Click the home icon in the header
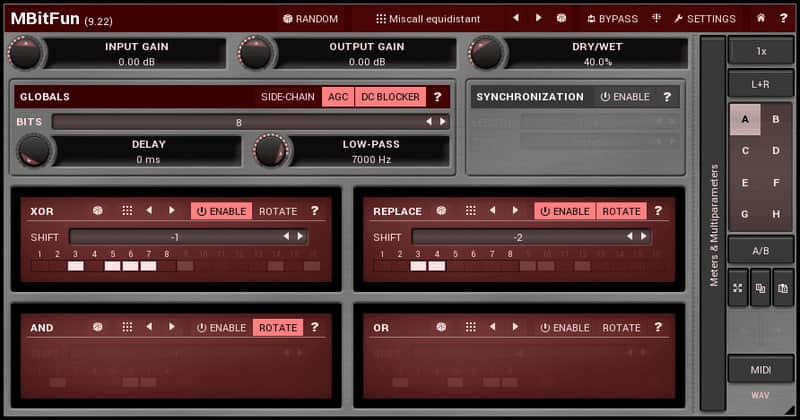The width and height of the screenshot is (800, 420). click(761, 18)
